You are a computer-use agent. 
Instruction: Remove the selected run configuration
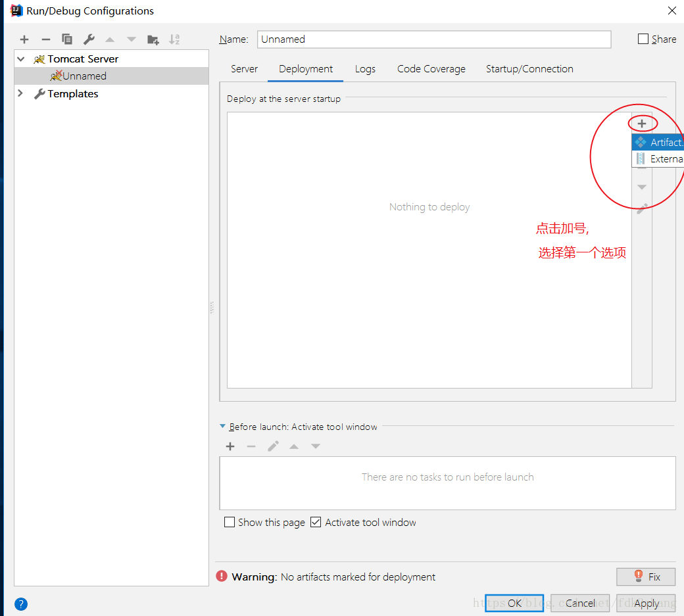click(x=46, y=39)
